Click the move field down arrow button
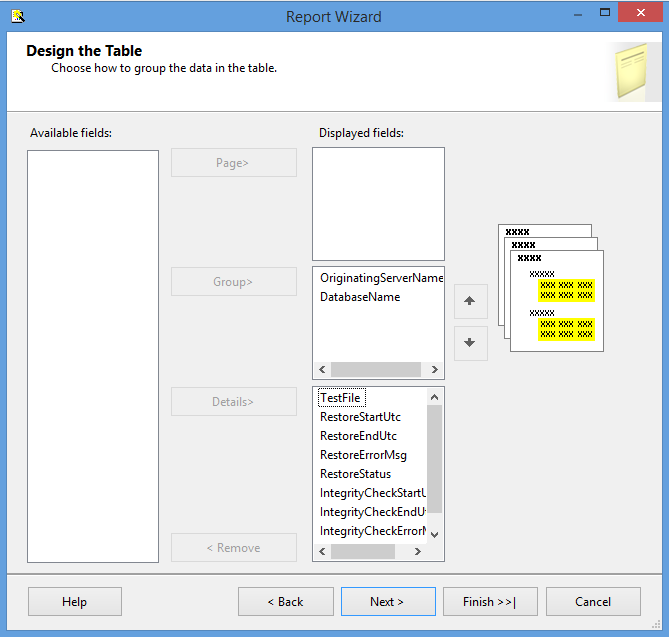Viewport: 669px width, 637px height. tap(471, 343)
